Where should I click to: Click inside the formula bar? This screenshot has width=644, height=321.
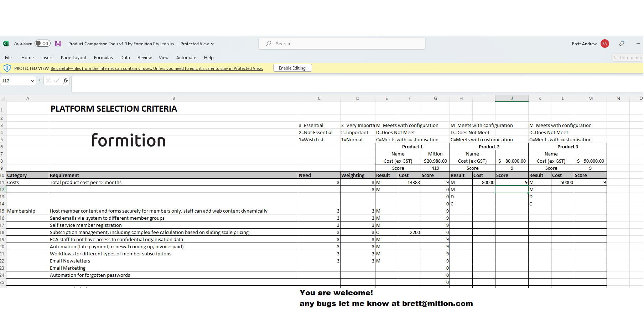[357, 84]
